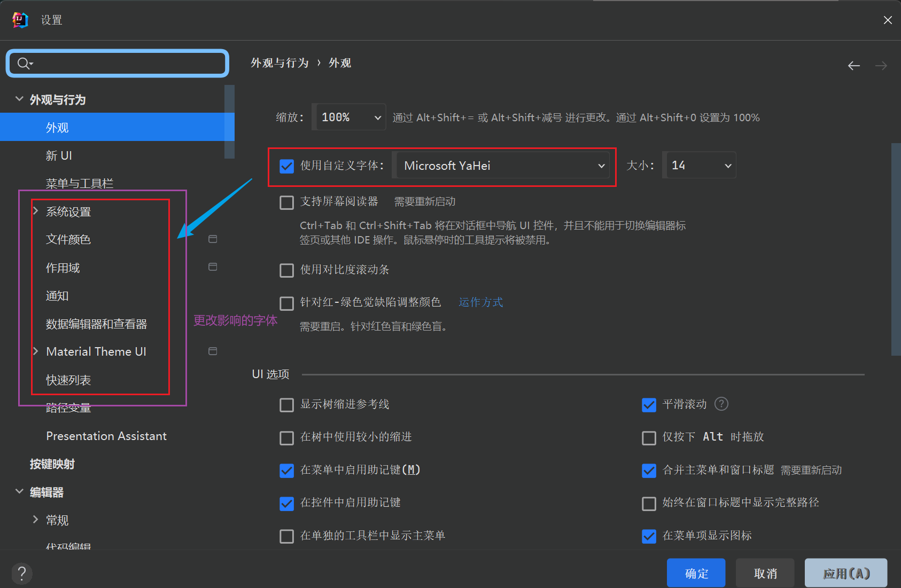This screenshot has height=588, width=901.
Task: Click the 运作方式 link
Action: click(x=480, y=302)
